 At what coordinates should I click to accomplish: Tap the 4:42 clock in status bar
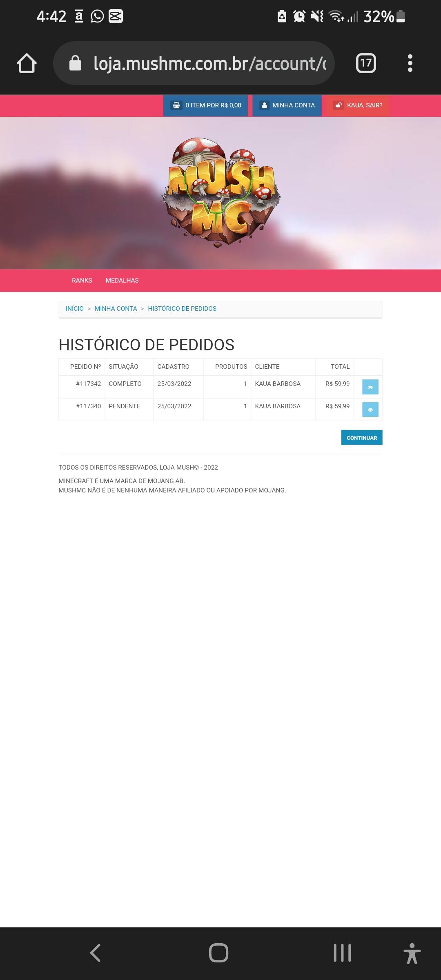pyautogui.click(x=51, y=16)
